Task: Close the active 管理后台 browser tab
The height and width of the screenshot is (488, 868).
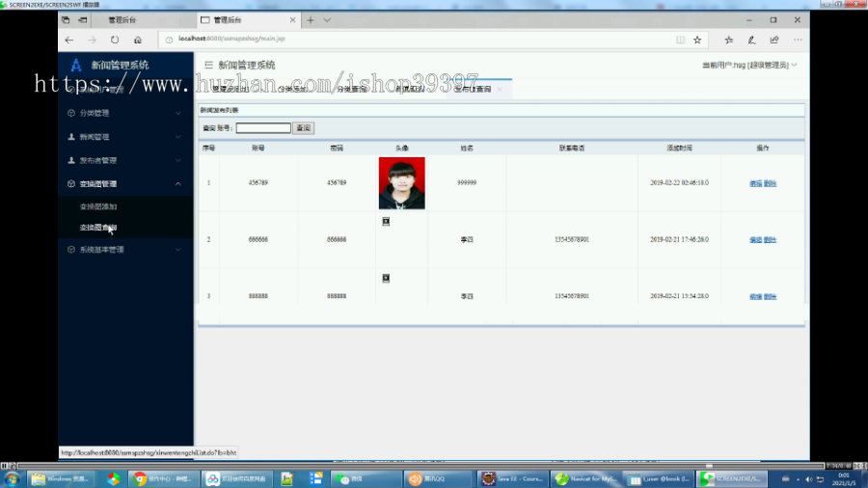Action: (x=292, y=20)
